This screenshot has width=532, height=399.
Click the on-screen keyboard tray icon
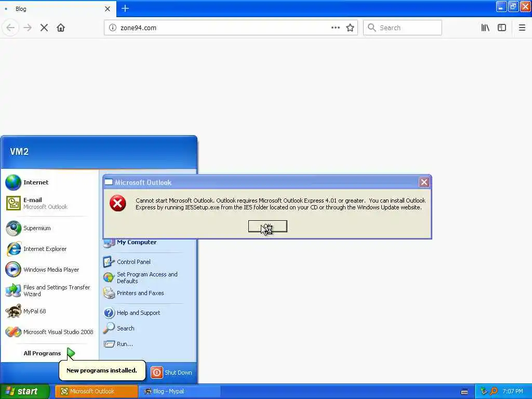[x=464, y=392]
